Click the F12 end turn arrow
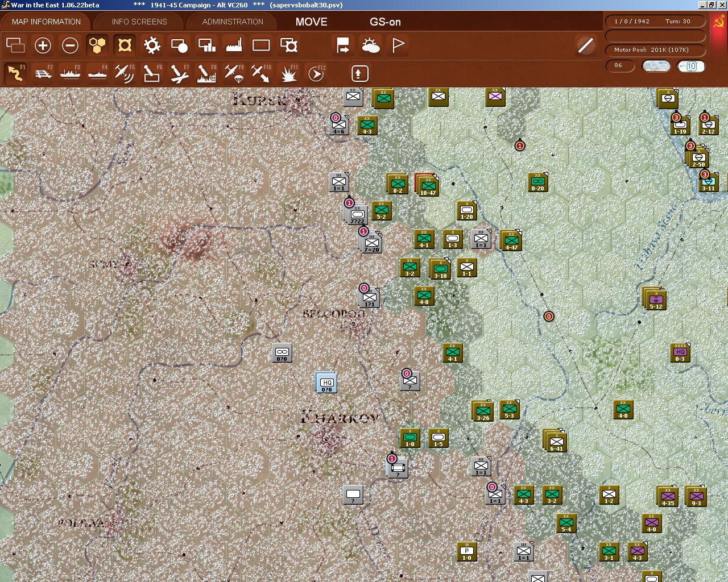 tap(316, 73)
